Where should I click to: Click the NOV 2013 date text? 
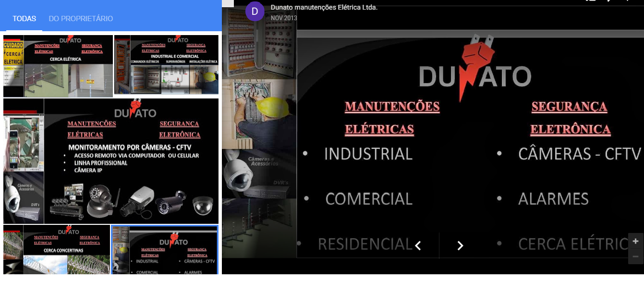coord(284,18)
